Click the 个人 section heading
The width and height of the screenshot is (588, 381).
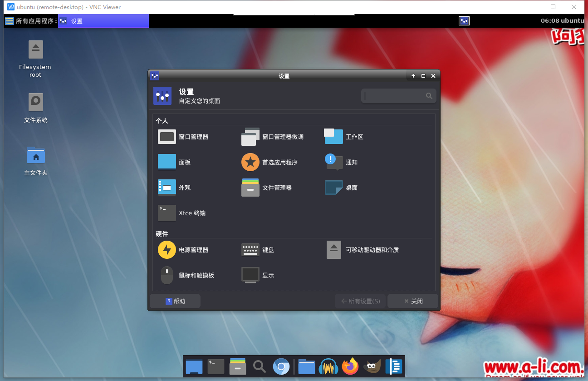[x=162, y=121]
